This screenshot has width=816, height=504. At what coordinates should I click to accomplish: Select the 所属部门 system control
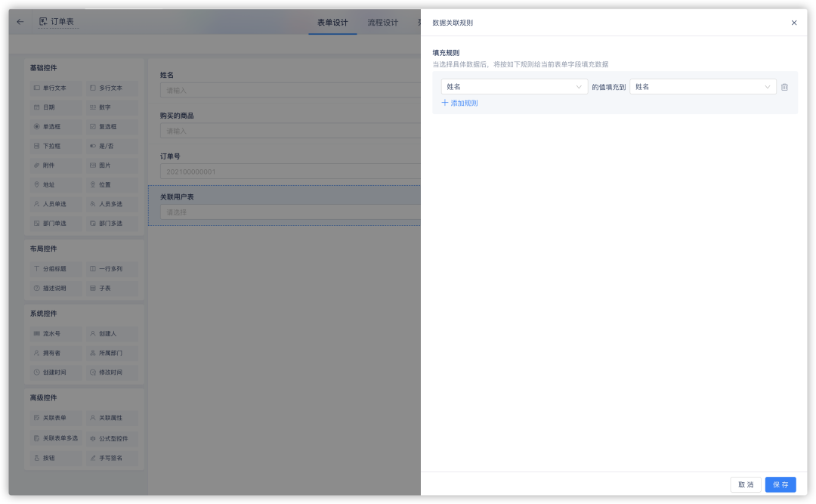pyautogui.click(x=112, y=353)
